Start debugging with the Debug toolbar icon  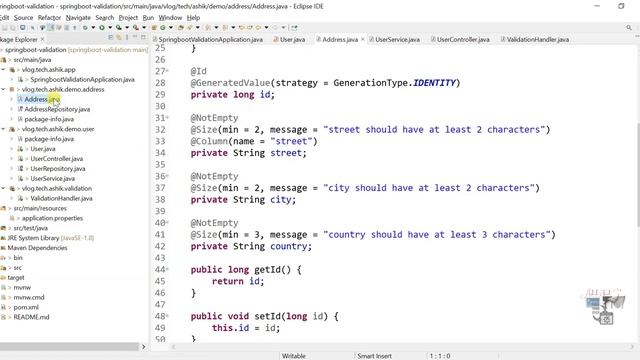pyautogui.click(x=84, y=27)
